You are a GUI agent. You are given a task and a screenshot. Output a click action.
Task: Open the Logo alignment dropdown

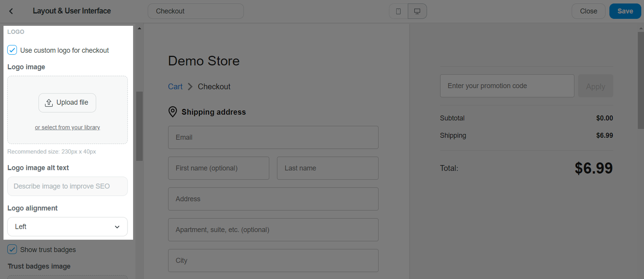click(68, 227)
